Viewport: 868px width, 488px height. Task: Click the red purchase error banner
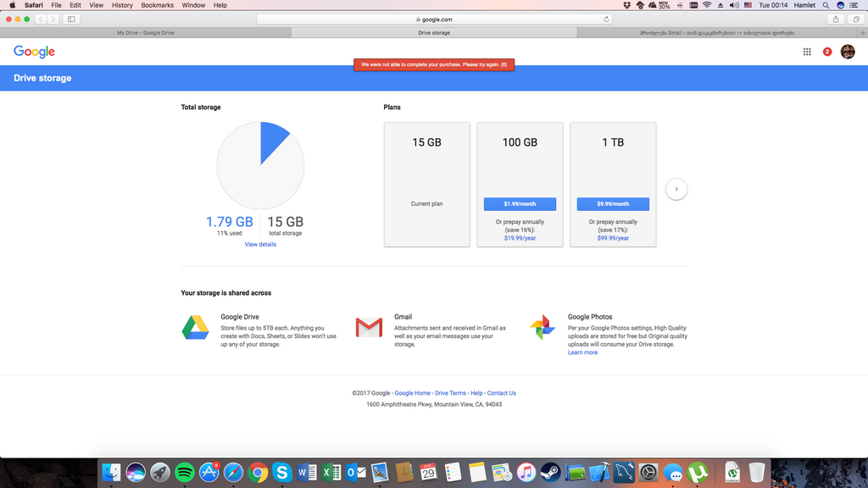pyautogui.click(x=434, y=64)
